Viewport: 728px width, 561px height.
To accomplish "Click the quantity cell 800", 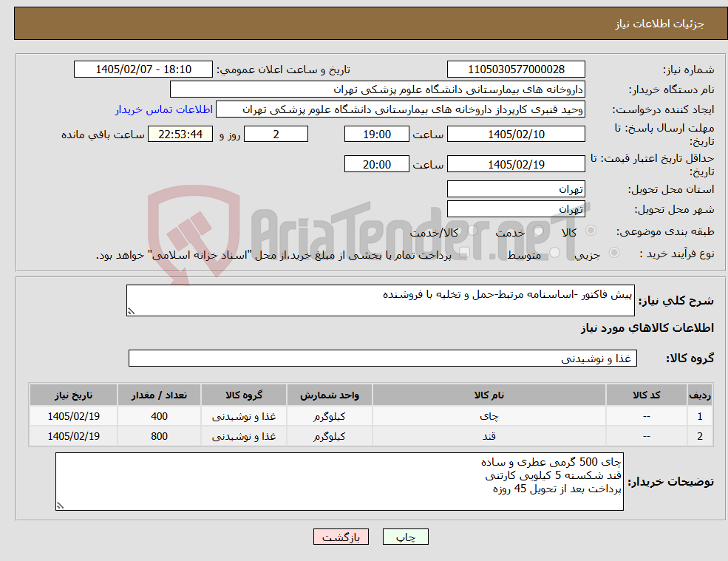I will point(159,436).
